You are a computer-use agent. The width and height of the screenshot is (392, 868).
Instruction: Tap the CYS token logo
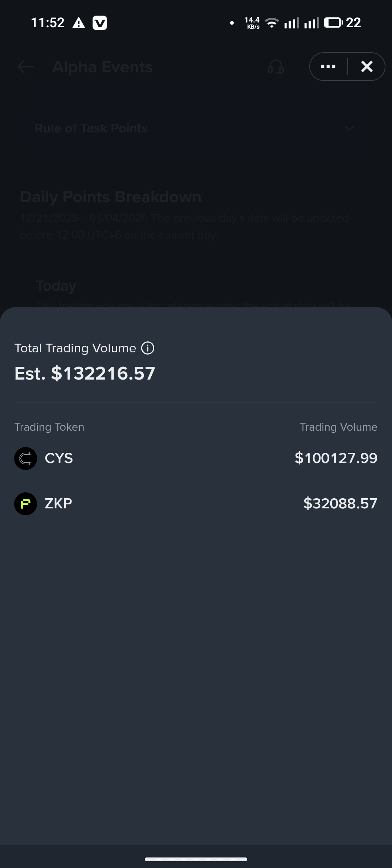click(25, 458)
